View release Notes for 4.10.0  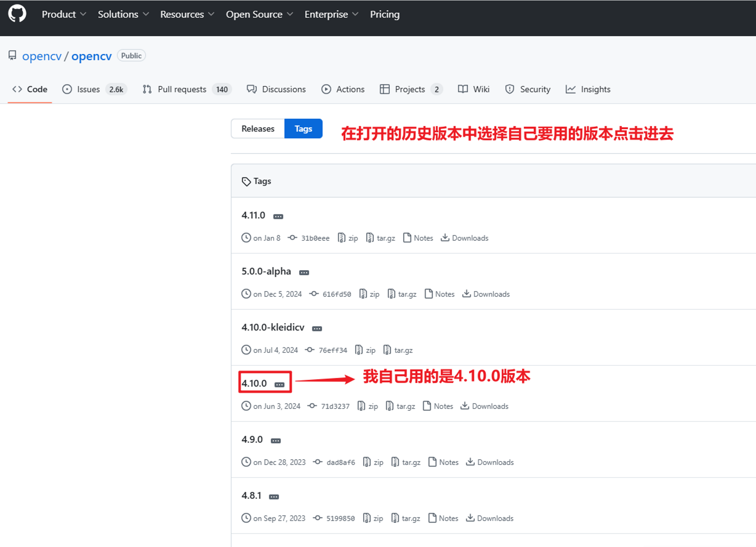pyautogui.click(x=438, y=406)
